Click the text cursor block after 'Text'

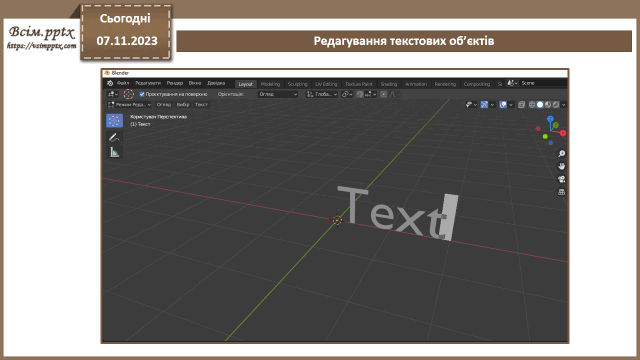[x=451, y=217]
